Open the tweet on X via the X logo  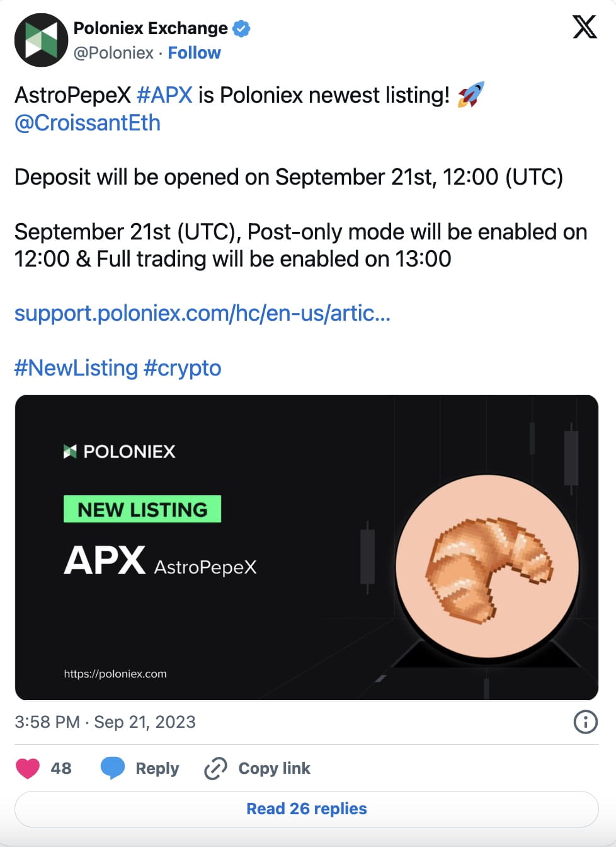tap(585, 27)
